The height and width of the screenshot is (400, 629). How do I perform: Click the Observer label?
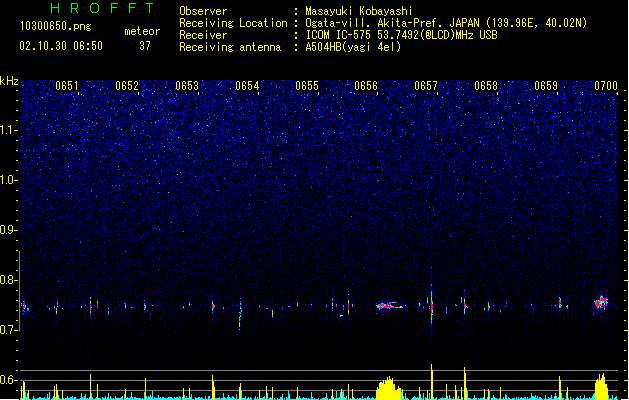203,11
